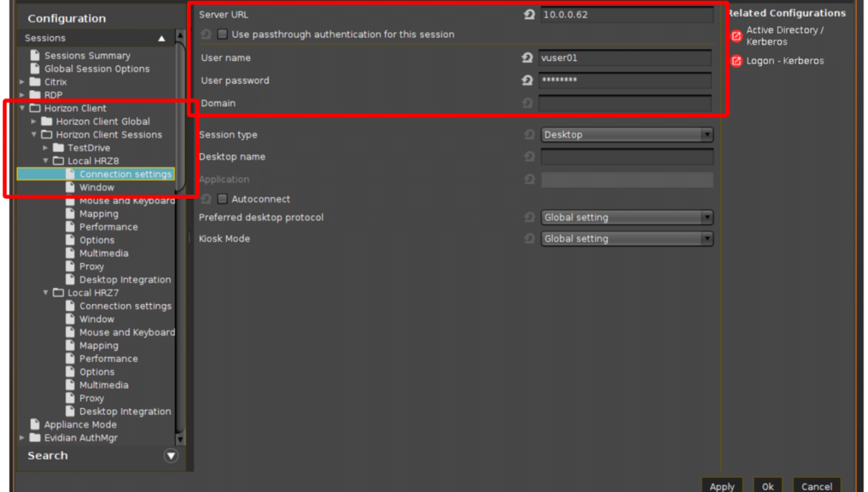Select Multimedia under Local HRZ8
Image resolution: width=868 pixels, height=492 pixels.
point(104,254)
